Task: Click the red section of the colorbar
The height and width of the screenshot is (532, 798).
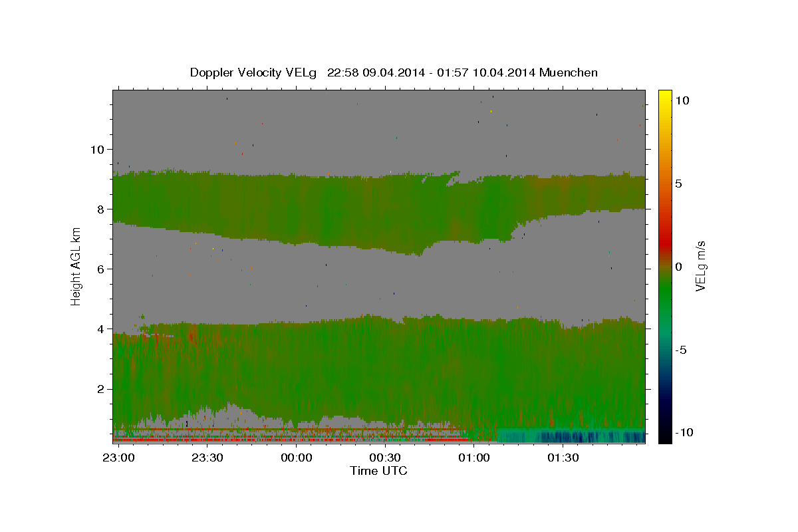Action: tap(664, 243)
